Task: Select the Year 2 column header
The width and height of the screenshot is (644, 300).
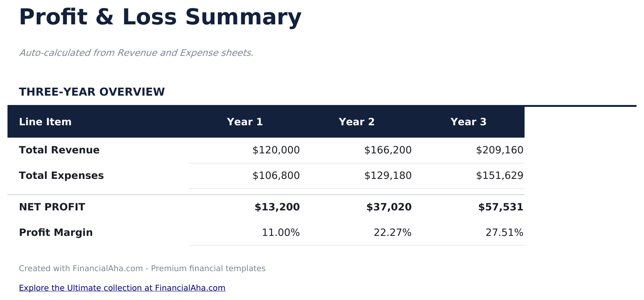Action: tap(356, 122)
